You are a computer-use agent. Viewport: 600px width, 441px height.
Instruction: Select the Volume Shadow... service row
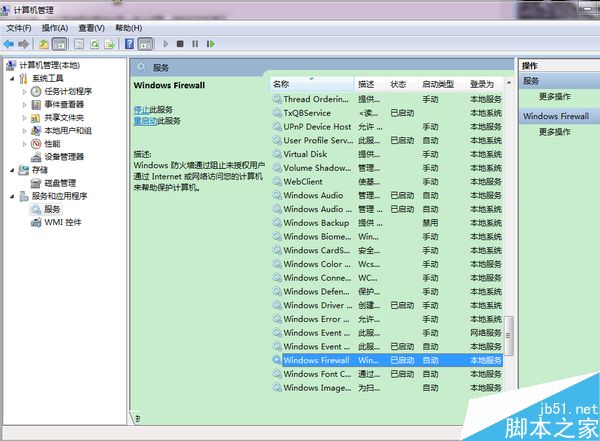click(387, 168)
